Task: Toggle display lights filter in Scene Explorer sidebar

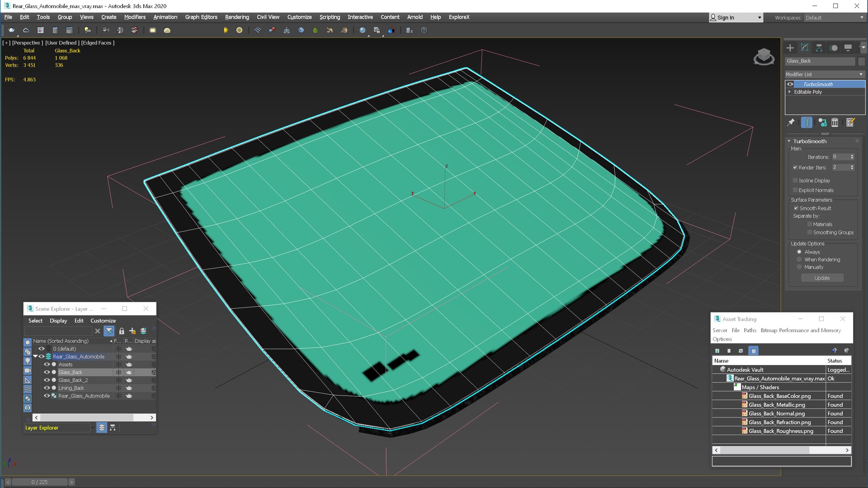Action: tap(28, 360)
